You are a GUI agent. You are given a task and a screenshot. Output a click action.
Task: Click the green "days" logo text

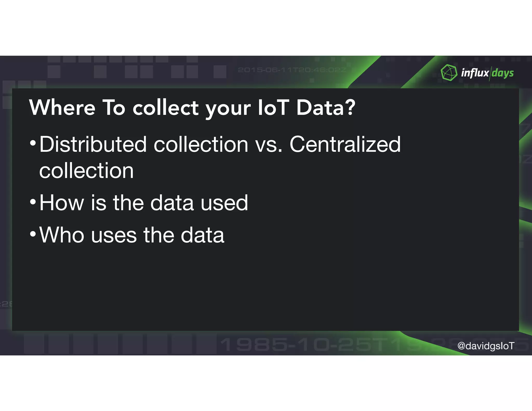502,73
